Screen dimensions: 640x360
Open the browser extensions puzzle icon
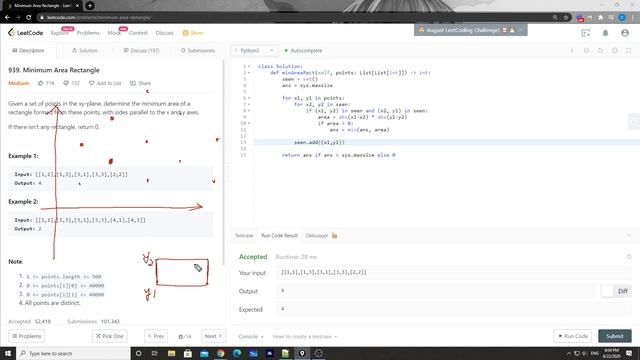coord(600,18)
